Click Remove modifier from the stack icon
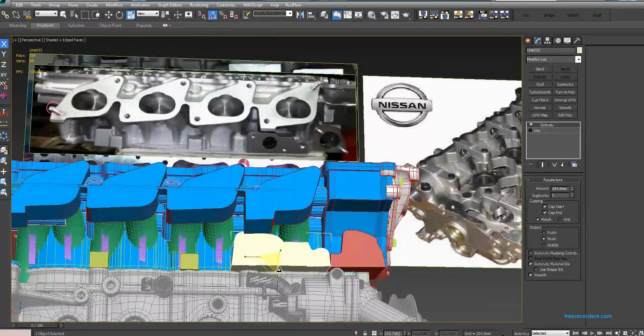This screenshot has height=336, width=644. (x=562, y=164)
